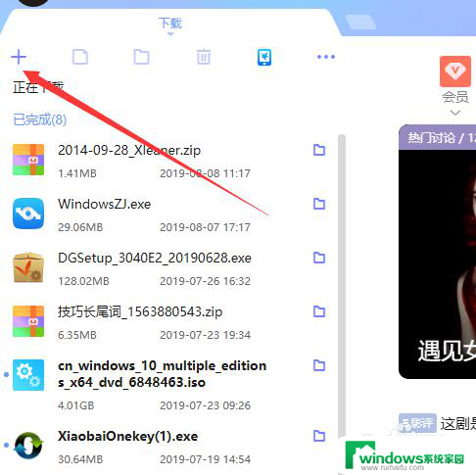This screenshot has height=475, width=476.
Task: Click the 4.01GB size text
Action: click(x=76, y=405)
